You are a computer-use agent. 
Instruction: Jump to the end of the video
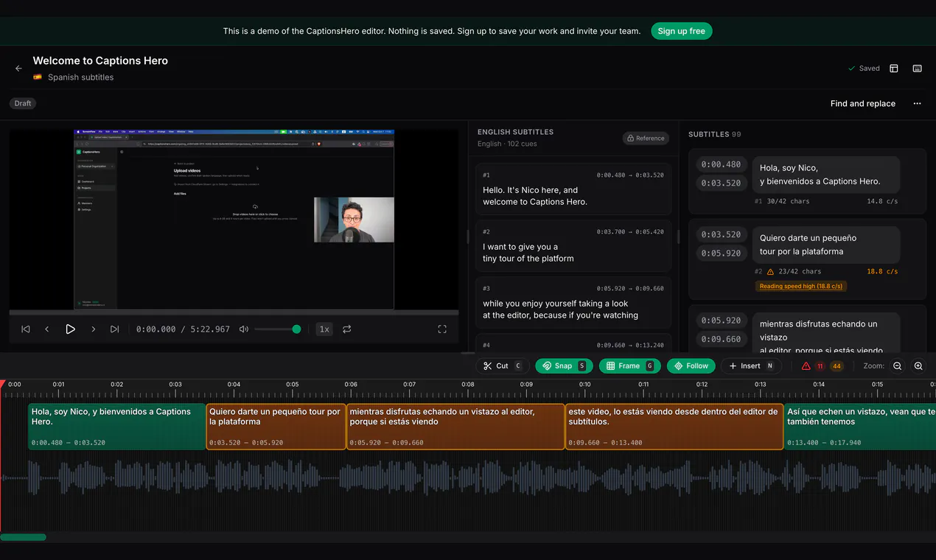[114, 329]
